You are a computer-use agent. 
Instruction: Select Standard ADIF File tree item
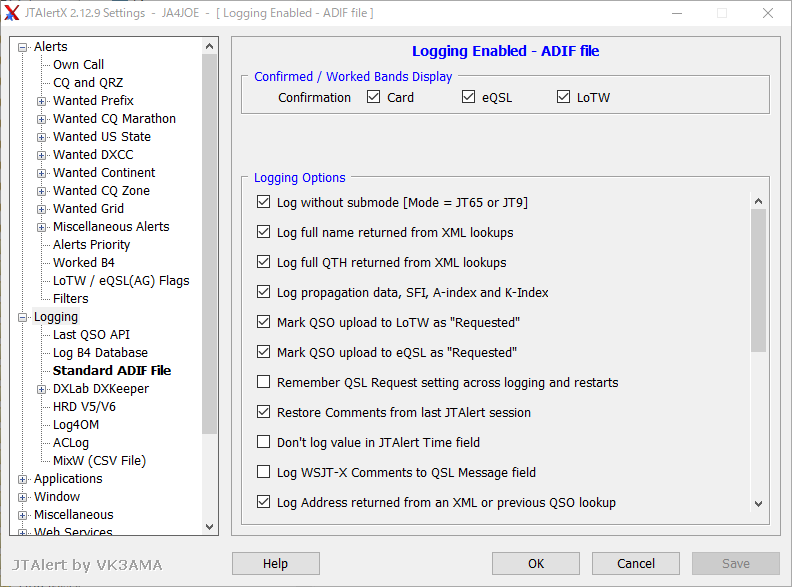(x=112, y=370)
